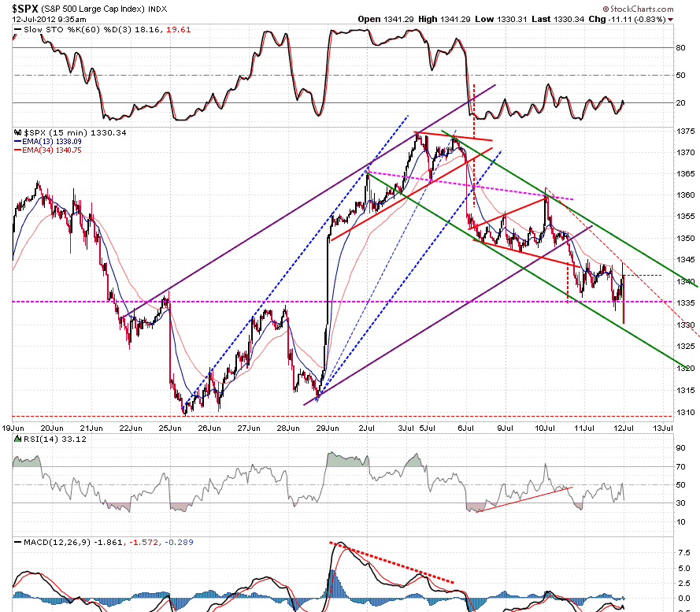Click the 1360 price axis label
Viewport: 700px width, 612px height.
[686, 195]
